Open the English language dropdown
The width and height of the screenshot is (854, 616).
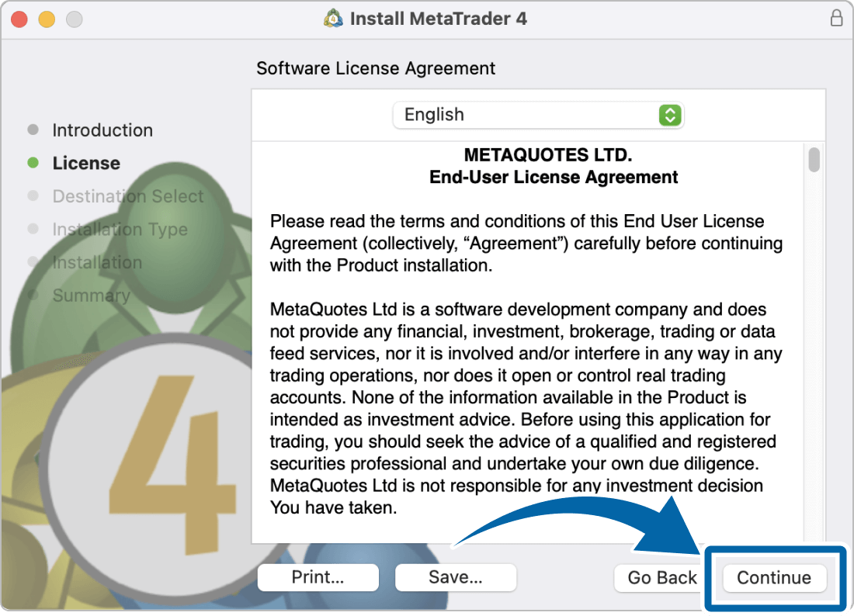point(537,115)
